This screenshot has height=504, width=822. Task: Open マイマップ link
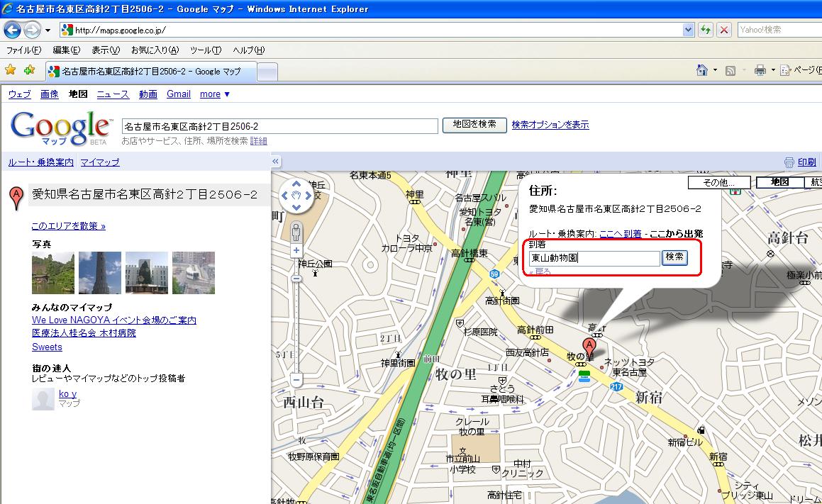click(x=99, y=162)
